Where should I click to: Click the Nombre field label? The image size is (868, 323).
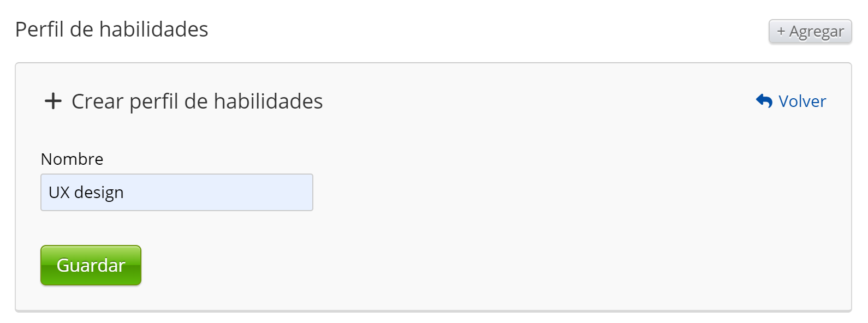pyautogui.click(x=72, y=159)
